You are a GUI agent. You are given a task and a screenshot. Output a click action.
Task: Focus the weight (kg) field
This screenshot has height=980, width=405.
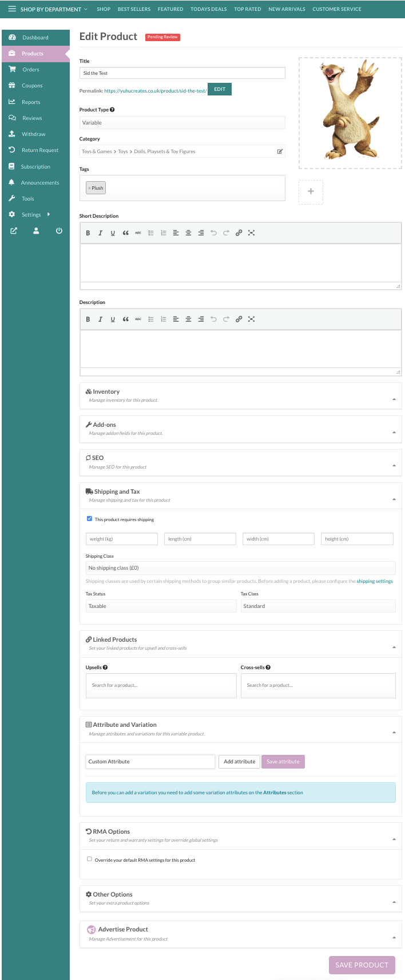pos(121,539)
